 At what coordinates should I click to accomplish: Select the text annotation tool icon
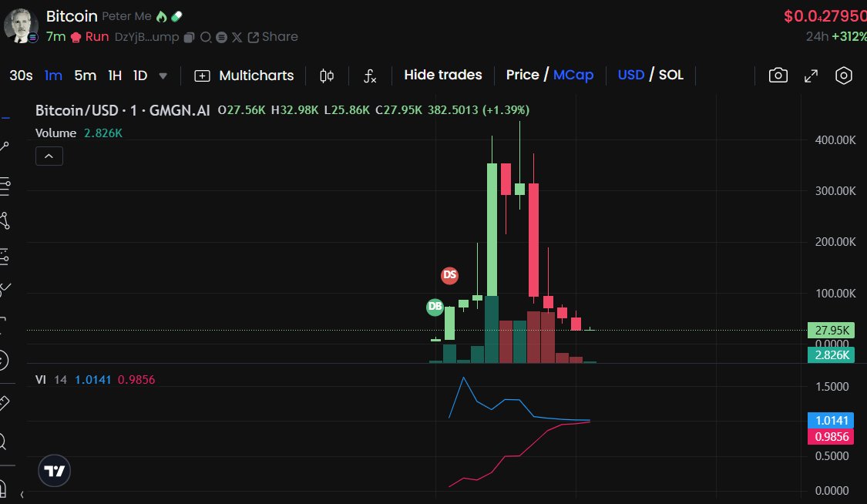coord(3,326)
